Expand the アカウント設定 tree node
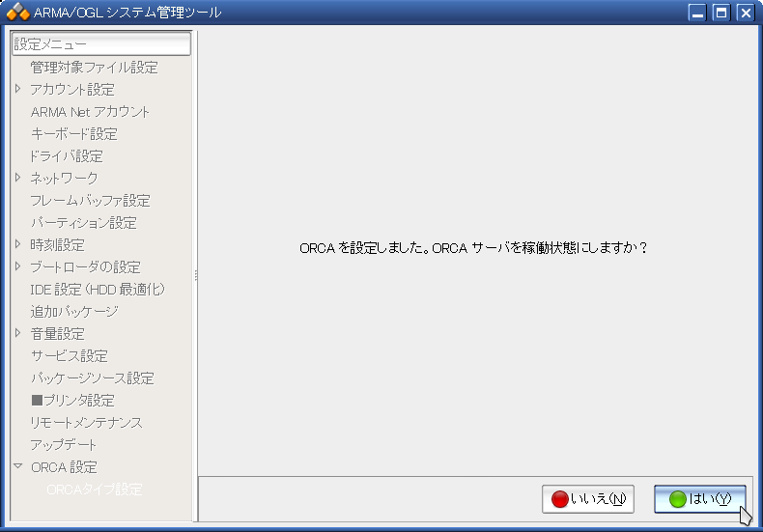763x532 pixels. 17,89
